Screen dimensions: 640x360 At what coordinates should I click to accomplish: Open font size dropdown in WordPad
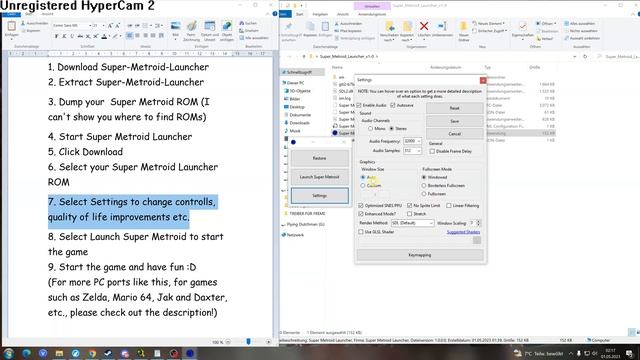click(x=103, y=26)
